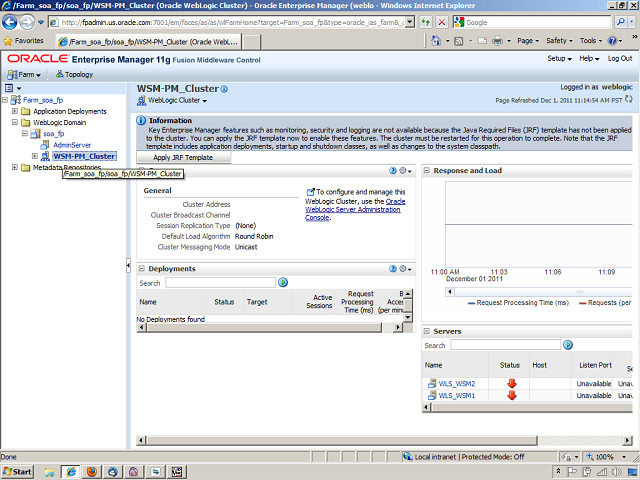Open the WLS_WSM1 server link
Image resolution: width=640 pixels, height=480 pixels.
(x=456, y=395)
